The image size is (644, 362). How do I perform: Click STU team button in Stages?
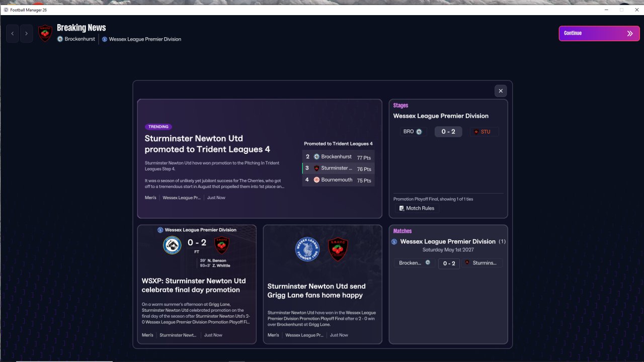click(484, 132)
